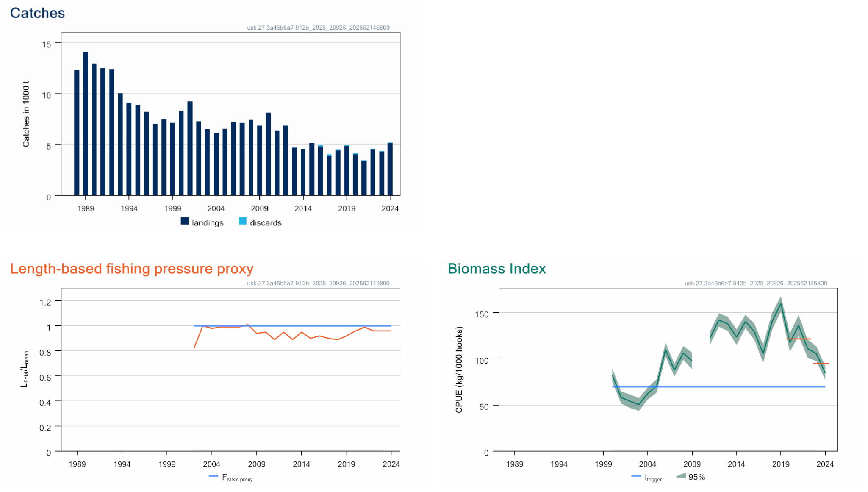Click the landings legend dark blue swatch
The height and width of the screenshot is (492, 868).
185,221
